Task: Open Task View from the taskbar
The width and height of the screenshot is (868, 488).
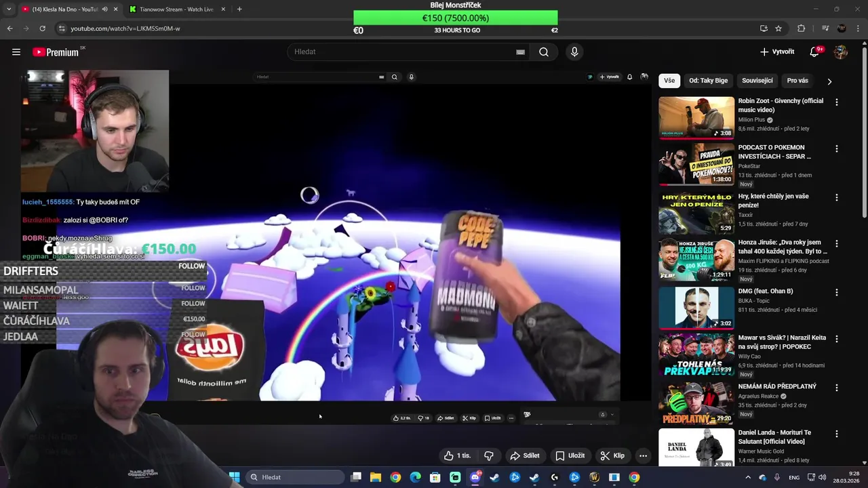Action: click(x=356, y=477)
